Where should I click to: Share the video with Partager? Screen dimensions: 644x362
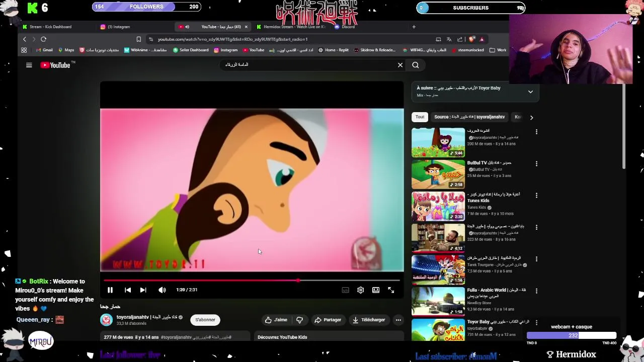click(328, 320)
